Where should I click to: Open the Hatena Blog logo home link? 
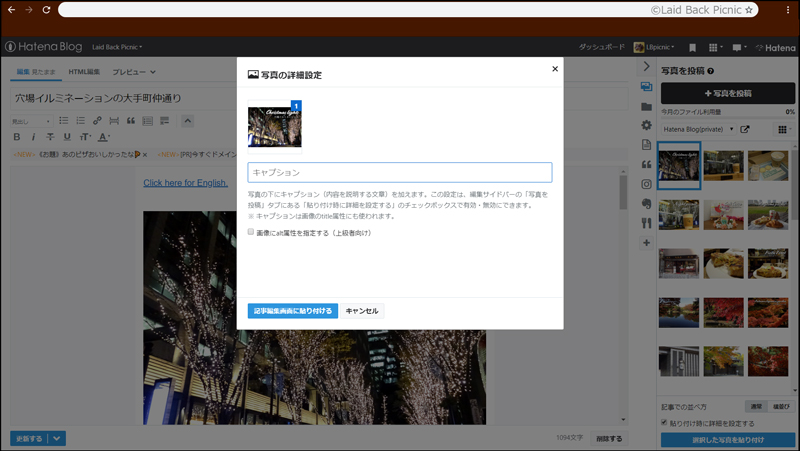pyautogui.click(x=44, y=46)
